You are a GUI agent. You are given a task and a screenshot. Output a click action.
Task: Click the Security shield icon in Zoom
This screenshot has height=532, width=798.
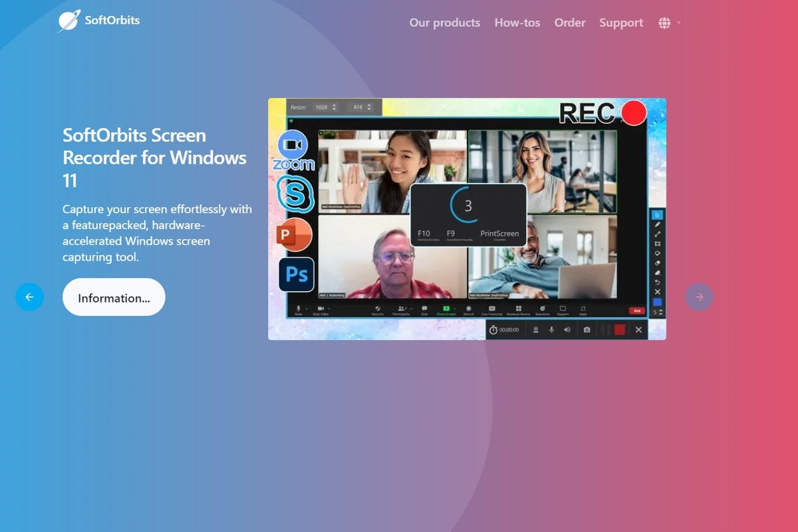[378, 310]
